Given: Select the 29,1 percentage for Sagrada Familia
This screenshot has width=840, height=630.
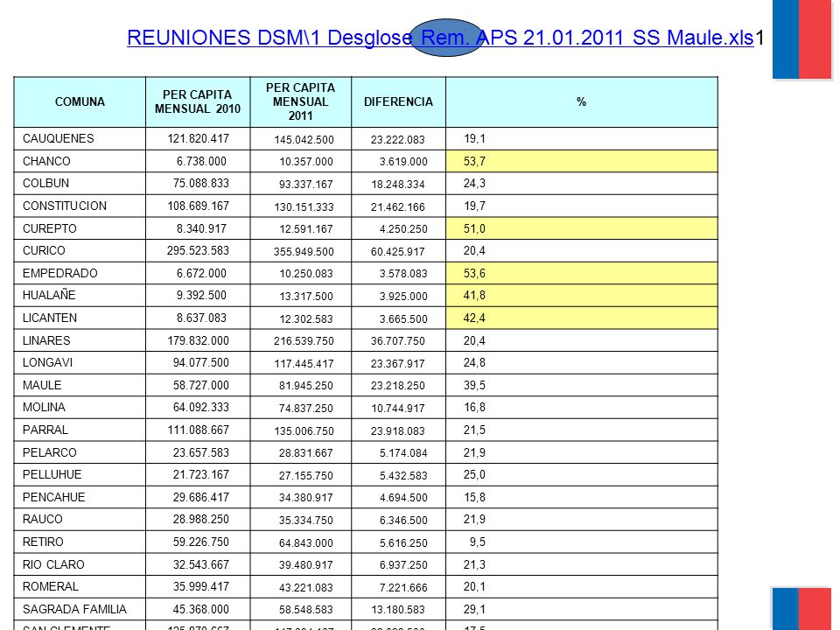Looking at the screenshot, I should [x=474, y=609].
